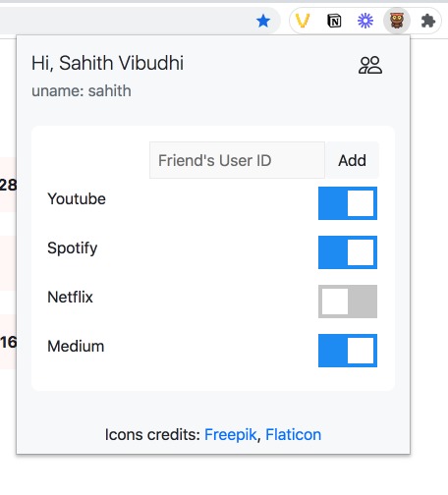Click the browser address bar

125,21
